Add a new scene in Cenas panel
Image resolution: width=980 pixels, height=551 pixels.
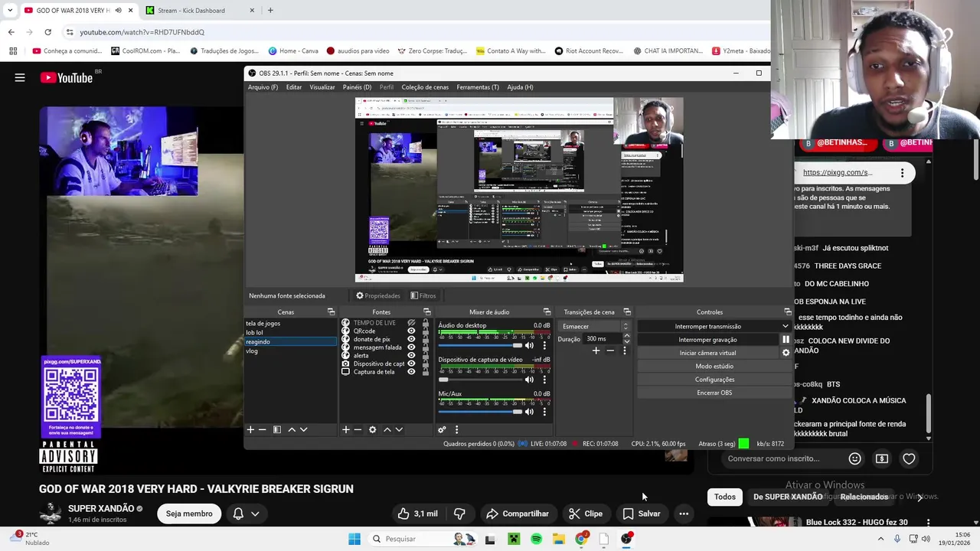250,429
